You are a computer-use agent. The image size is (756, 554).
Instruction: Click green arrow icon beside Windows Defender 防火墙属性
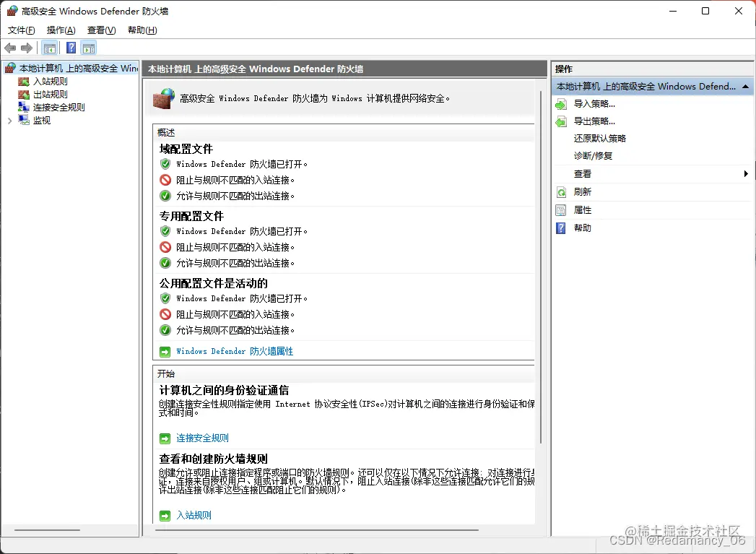point(165,352)
